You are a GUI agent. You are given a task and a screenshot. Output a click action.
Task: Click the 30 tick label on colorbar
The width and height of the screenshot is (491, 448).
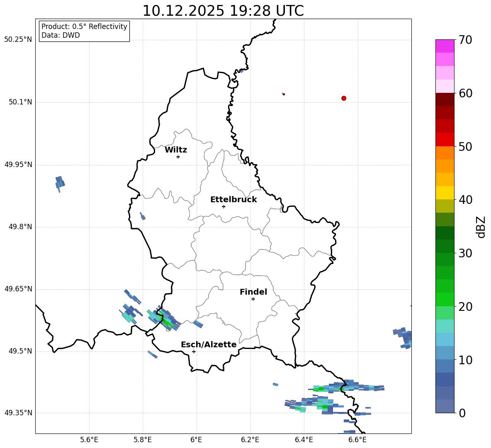(465, 253)
